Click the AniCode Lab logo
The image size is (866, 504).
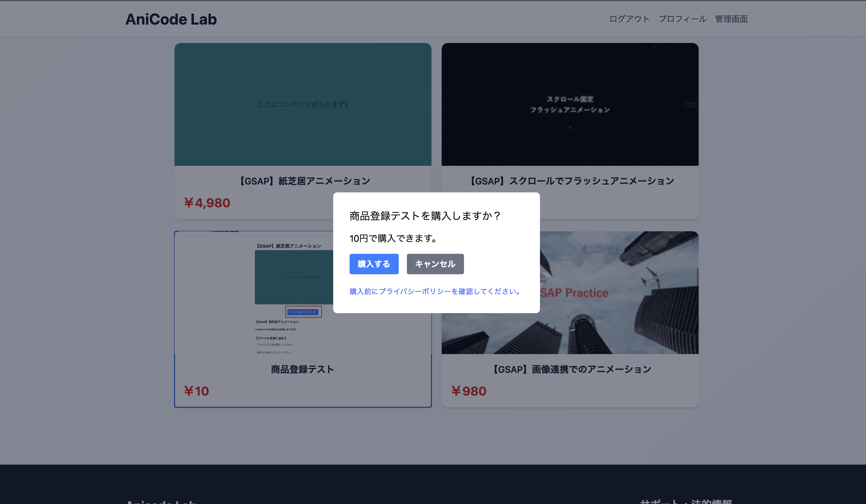[x=171, y=19]
